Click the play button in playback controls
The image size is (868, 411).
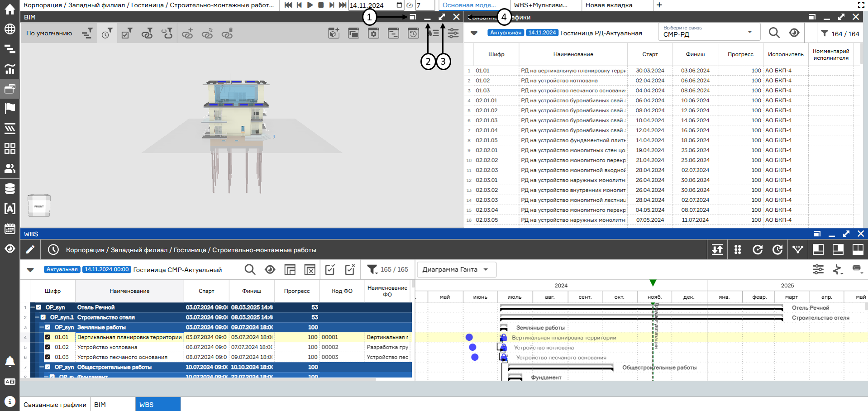310,5
